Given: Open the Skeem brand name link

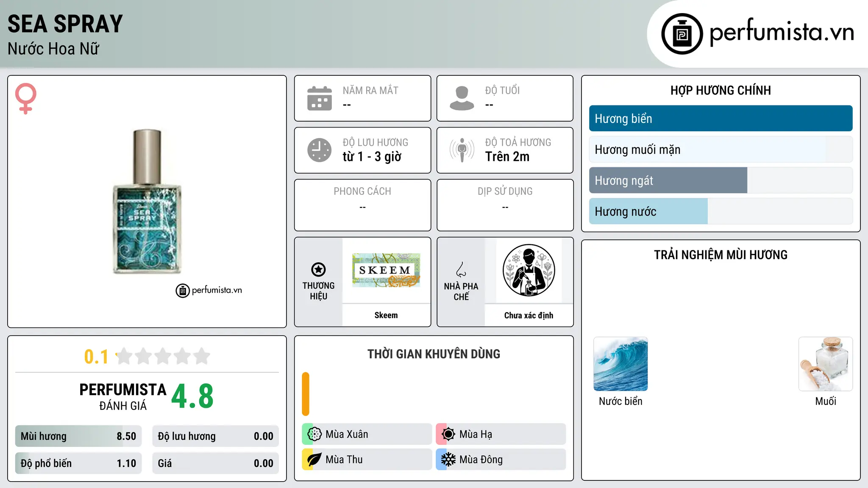Looking at the screenshot, I should (x=386, y=315).
